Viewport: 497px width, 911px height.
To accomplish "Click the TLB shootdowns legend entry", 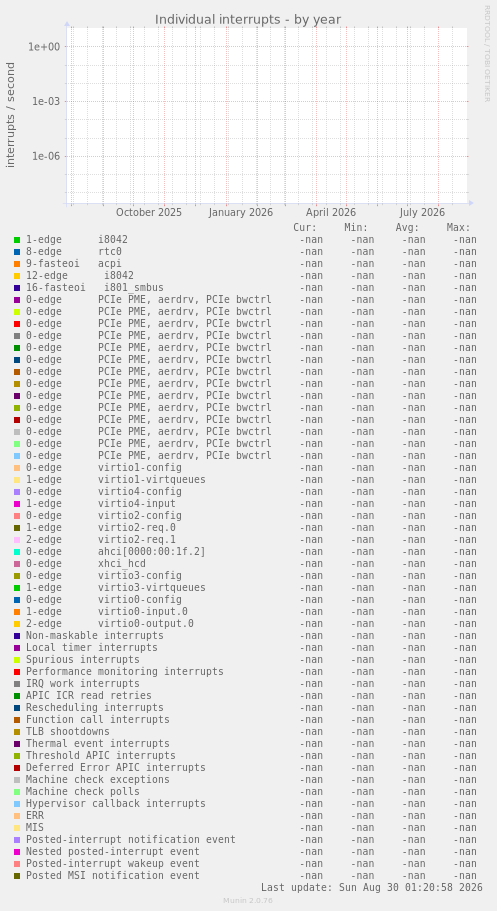I will 67,731.
